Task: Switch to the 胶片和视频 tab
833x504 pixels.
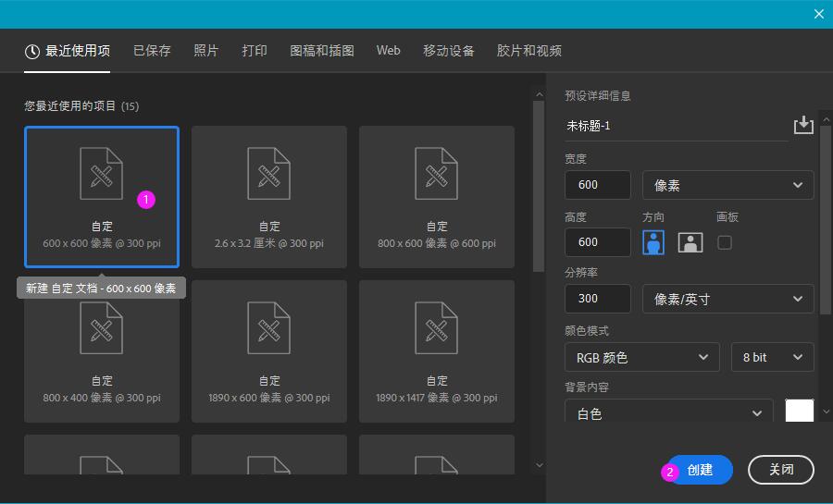Action: 529,51
